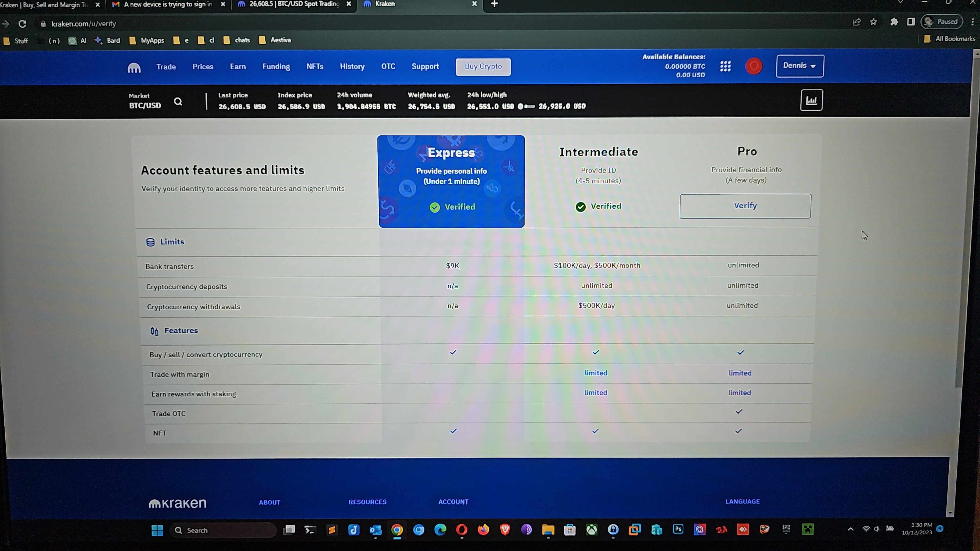Click the 24h low/high price range slider

tap(526, 107)
